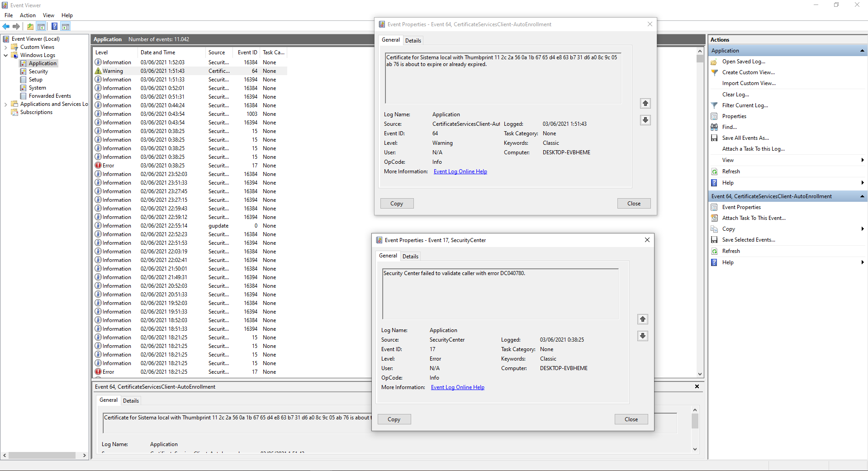Open Help submenu arrow under Event 64 actions
868x471 pixels.
pyautogui.click(x=863, y=262)
